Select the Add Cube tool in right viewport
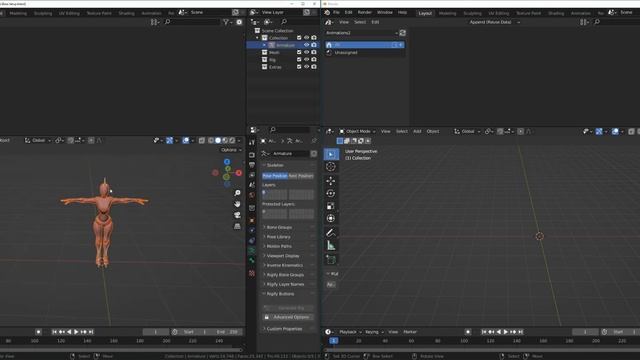The width and height of the screenshot is (640, 360). coord(331,260)
